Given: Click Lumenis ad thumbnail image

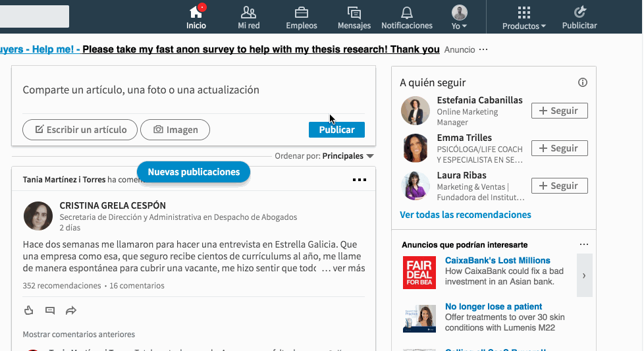Looking at the screenshot, I should click(419, 319).
